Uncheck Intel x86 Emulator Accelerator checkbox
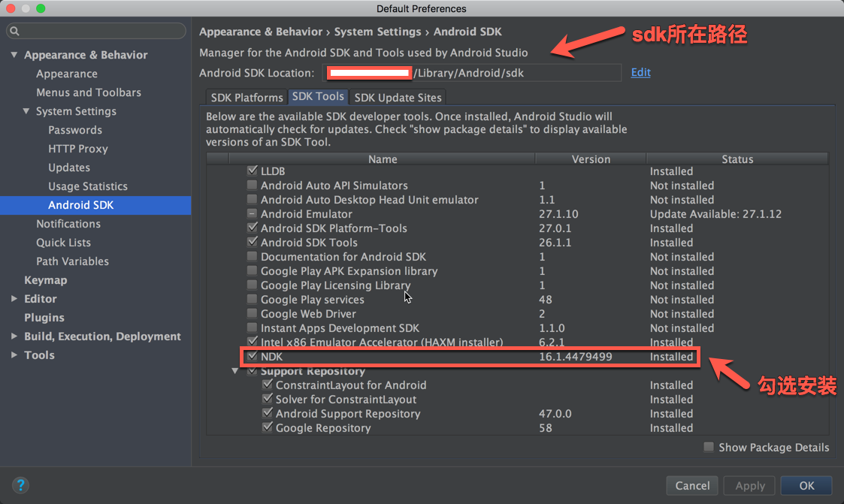This screenshot has height=504, width=844. pos(252,342)
